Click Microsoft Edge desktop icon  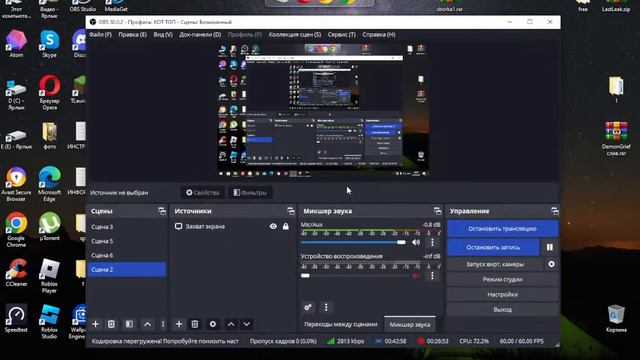[49, 184]
